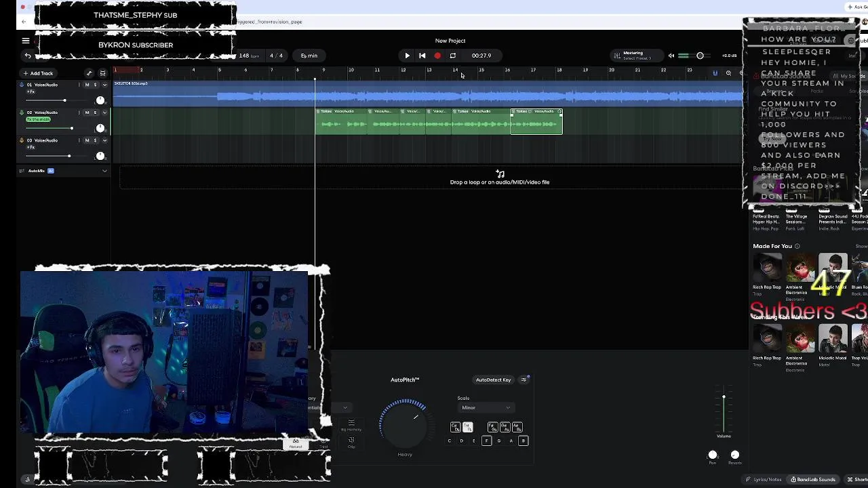This screenshot has width=868, height=488.
Task: Toggle the A#/Bb note key
Action: click(517, 427)
